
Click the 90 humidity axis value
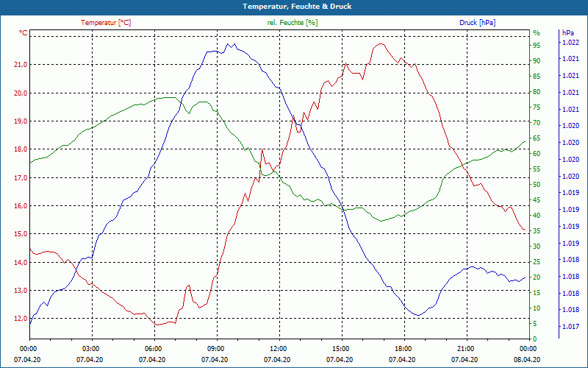537,61
